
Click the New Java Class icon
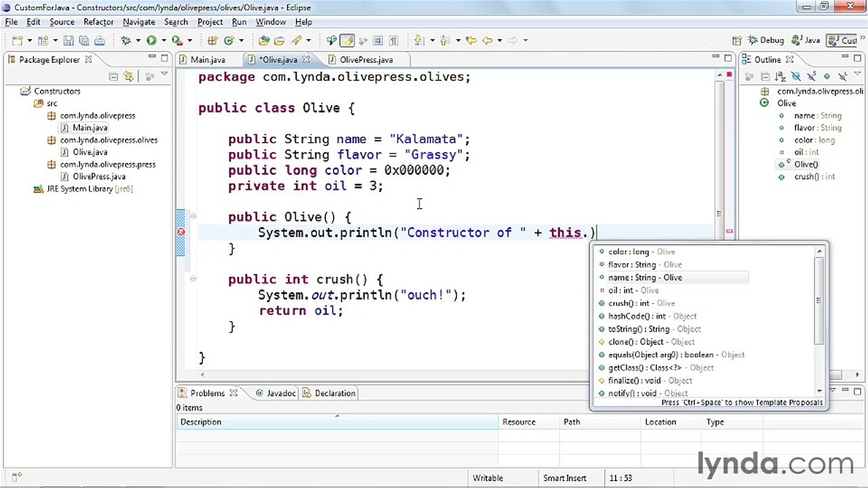click(x=229, y=41)
